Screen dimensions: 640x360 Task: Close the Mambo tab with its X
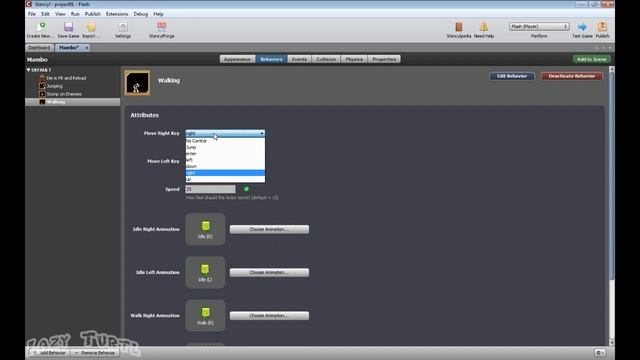tap(87, 48)
